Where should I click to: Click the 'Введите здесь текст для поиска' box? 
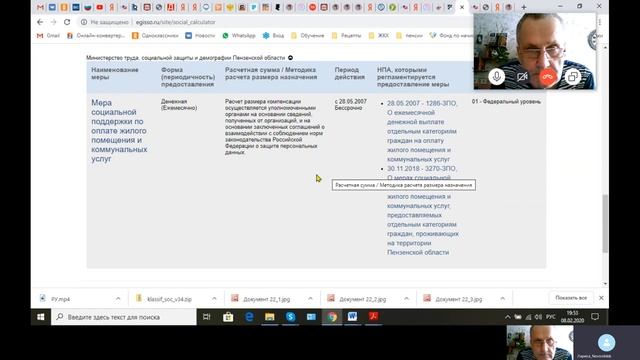[x=124, y=317]
